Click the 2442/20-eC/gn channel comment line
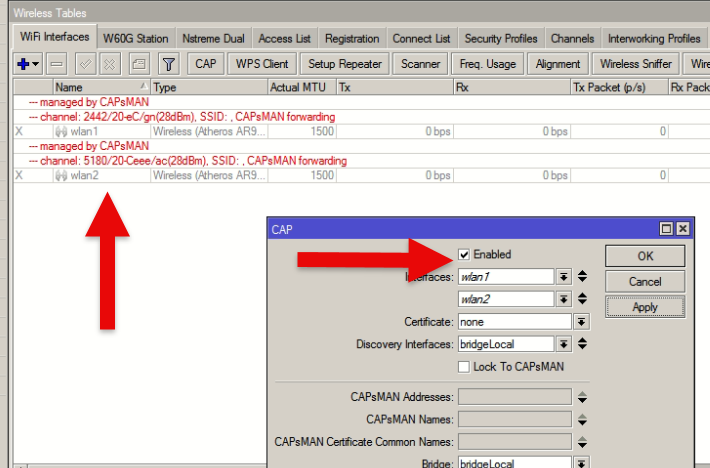The image size is (710, 468). 182,117
